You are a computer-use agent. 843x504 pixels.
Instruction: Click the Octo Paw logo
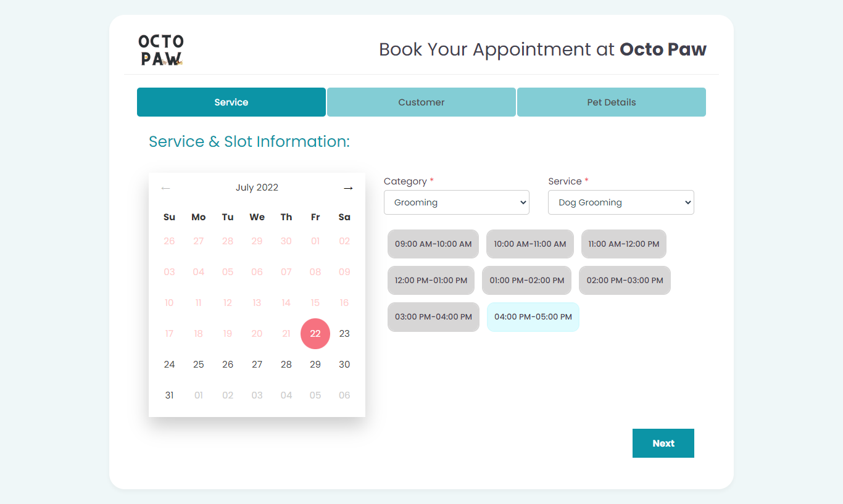point(160,50)
